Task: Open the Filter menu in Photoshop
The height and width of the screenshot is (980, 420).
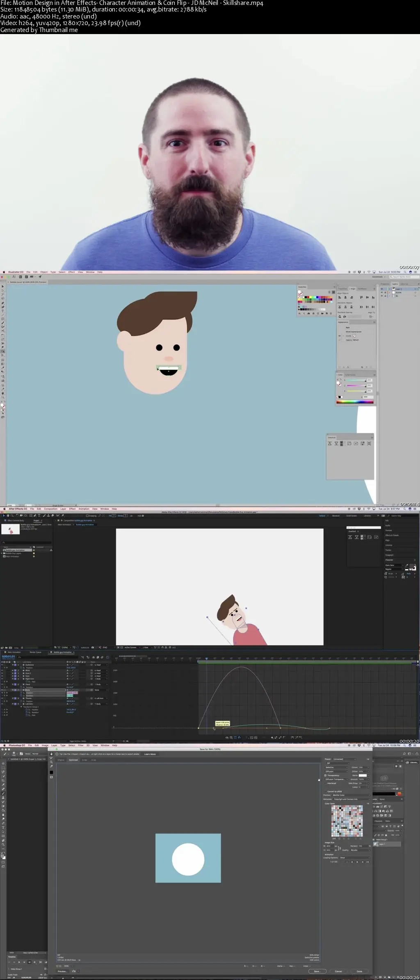Action: (80, 745)
